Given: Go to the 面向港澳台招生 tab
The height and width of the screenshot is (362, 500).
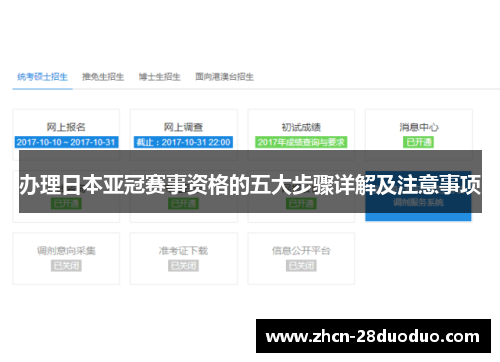Looking at the screenshot, I should [224, 77].
